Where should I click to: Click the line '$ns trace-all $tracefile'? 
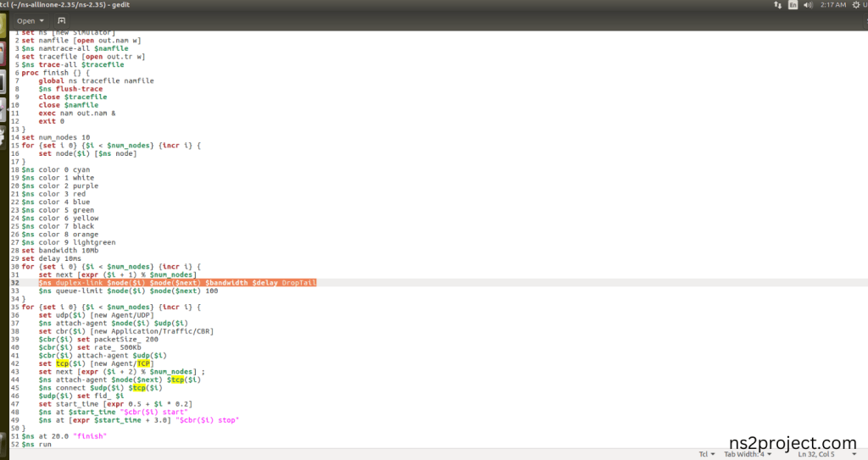coord(73,64)
